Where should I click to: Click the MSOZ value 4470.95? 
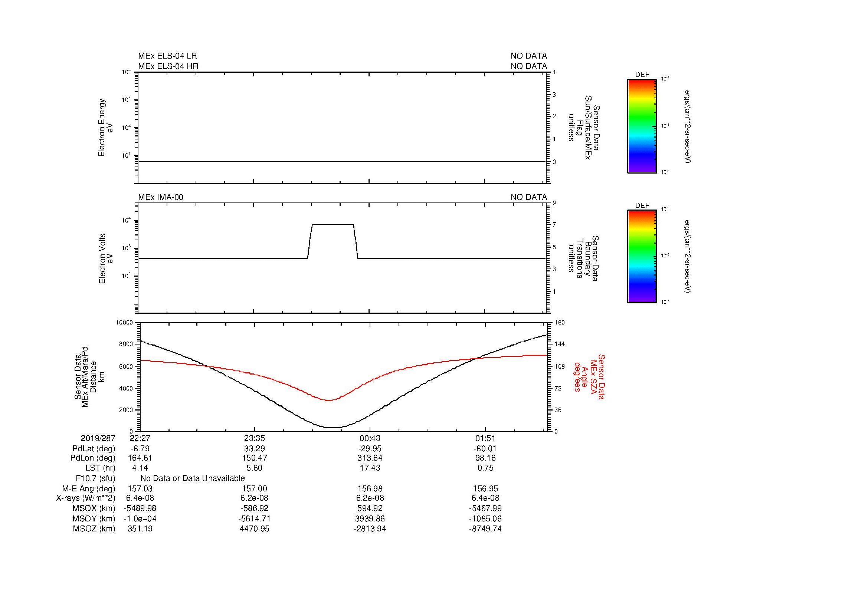(255, 529)
